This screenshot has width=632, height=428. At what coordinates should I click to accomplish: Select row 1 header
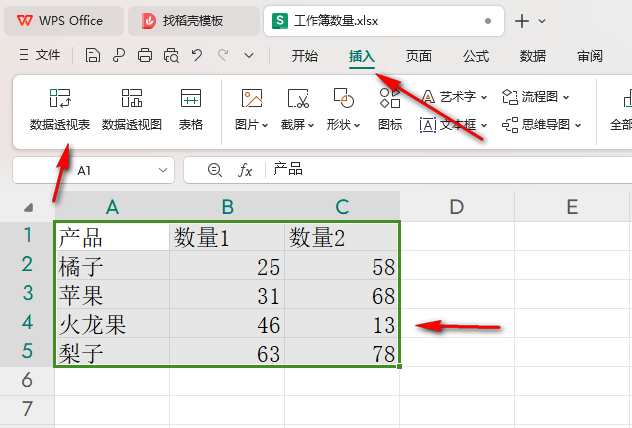27,236
